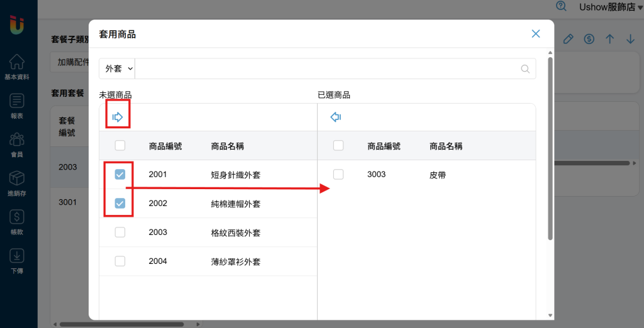Open the 基本資料 home sidebar icon

coord(17,67)
